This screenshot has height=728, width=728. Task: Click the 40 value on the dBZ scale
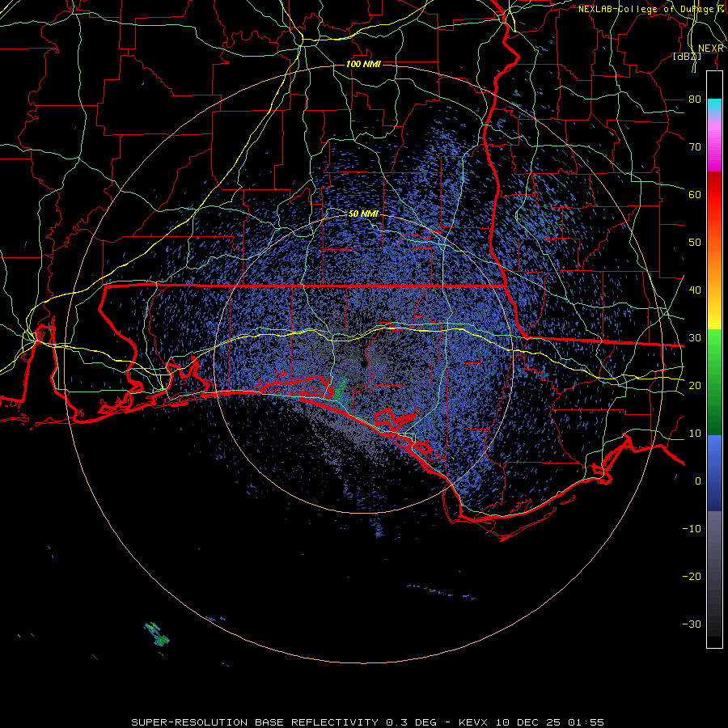(x=695, y=290)
